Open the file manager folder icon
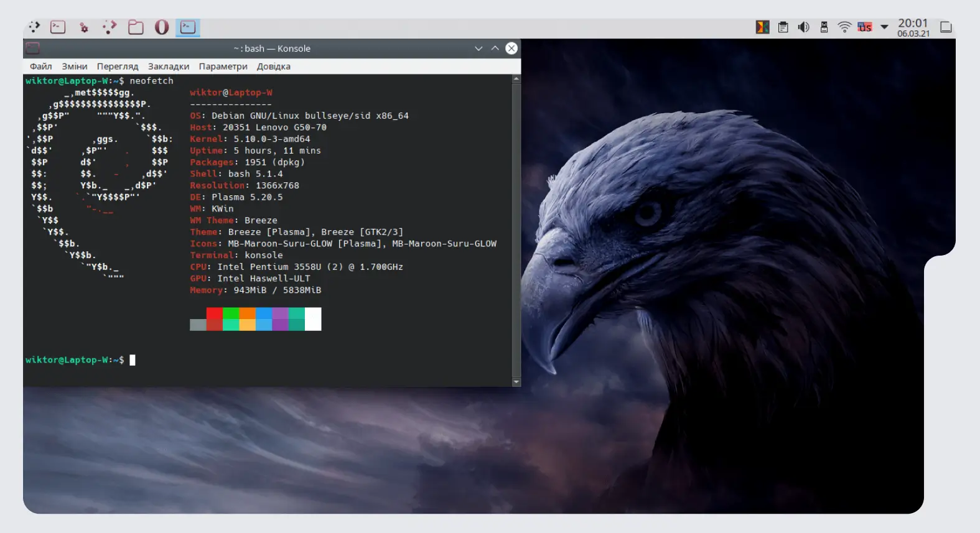Screen dimensions: 980x533 click(x=136, y=27)
